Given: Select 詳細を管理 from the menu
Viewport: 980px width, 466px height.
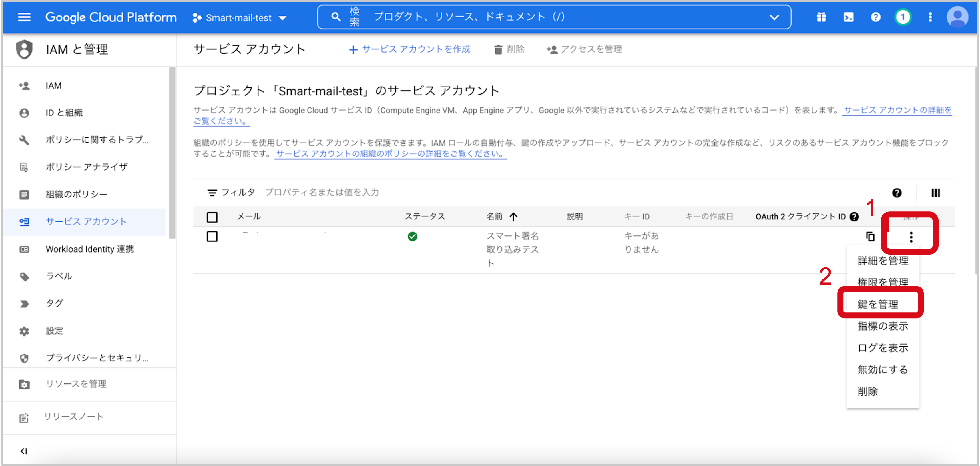Looking at the screenshot, I should coord(883,261).
